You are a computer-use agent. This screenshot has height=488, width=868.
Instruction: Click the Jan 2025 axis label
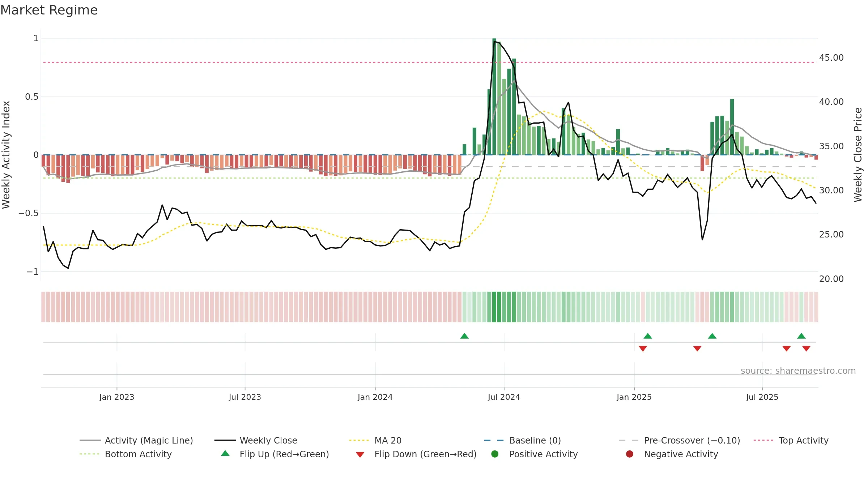click(634, 397)
